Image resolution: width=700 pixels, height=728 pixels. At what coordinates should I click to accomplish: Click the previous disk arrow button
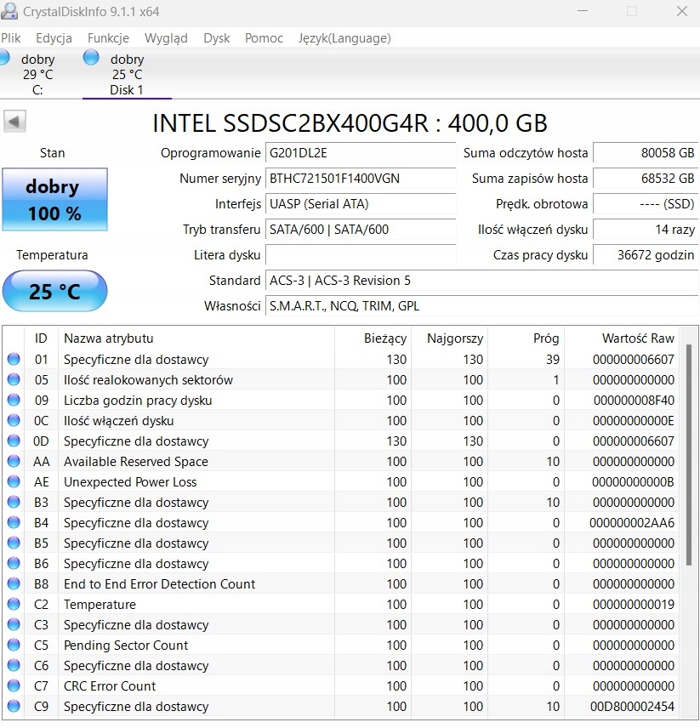14,122
